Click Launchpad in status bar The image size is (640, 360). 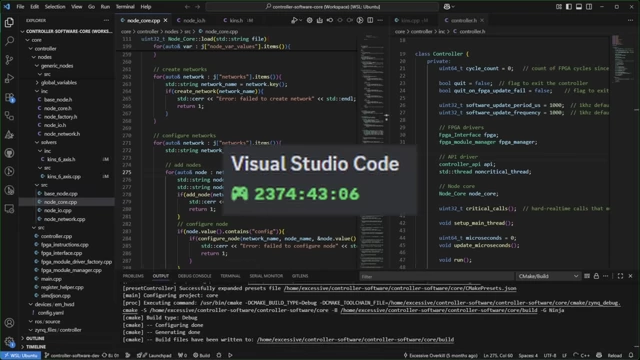(x=154, y=356)
